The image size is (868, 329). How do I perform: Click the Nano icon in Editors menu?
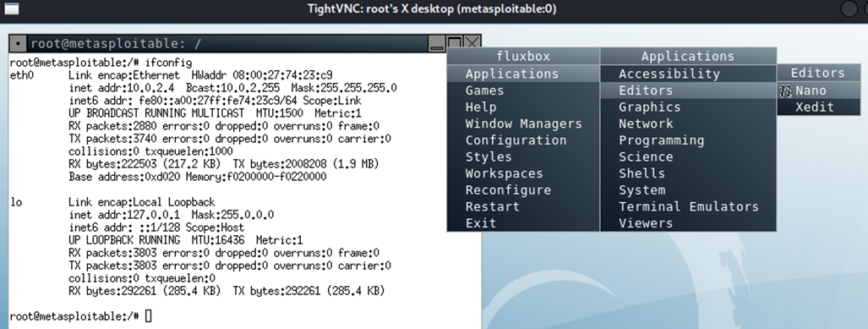pyautogui.click(x=785, y=90)
